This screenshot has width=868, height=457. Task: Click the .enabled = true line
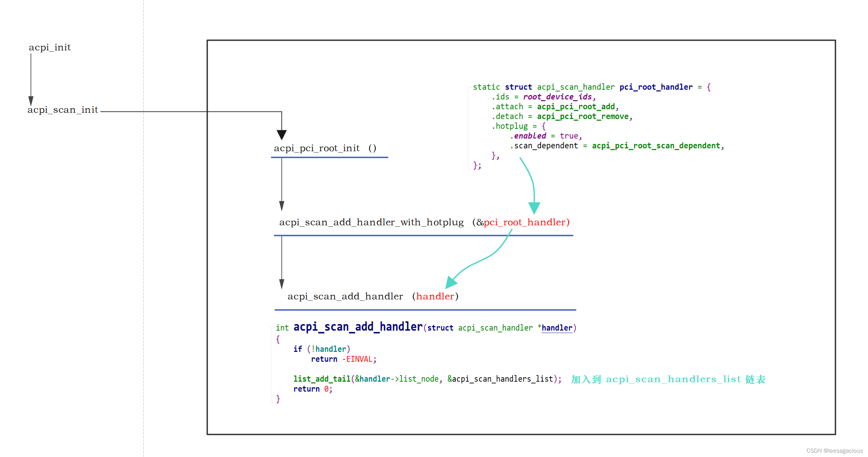pyautogui.click(x=546, y=136)
